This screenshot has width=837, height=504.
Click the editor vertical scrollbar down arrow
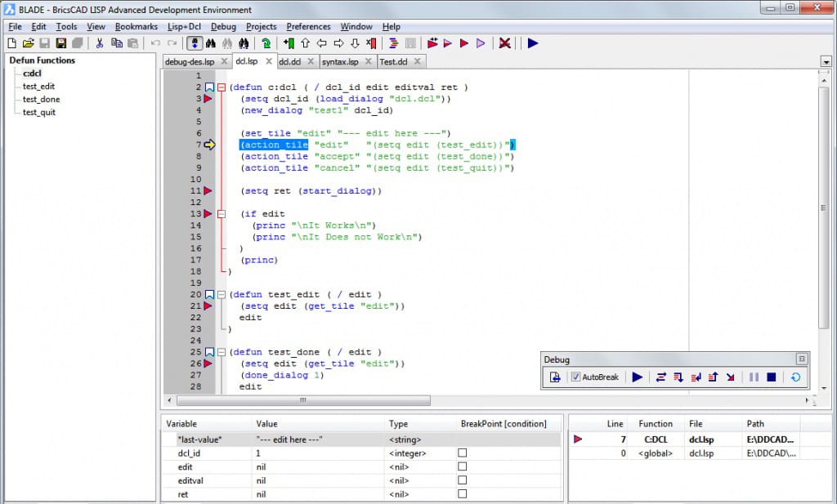point(824,388)
